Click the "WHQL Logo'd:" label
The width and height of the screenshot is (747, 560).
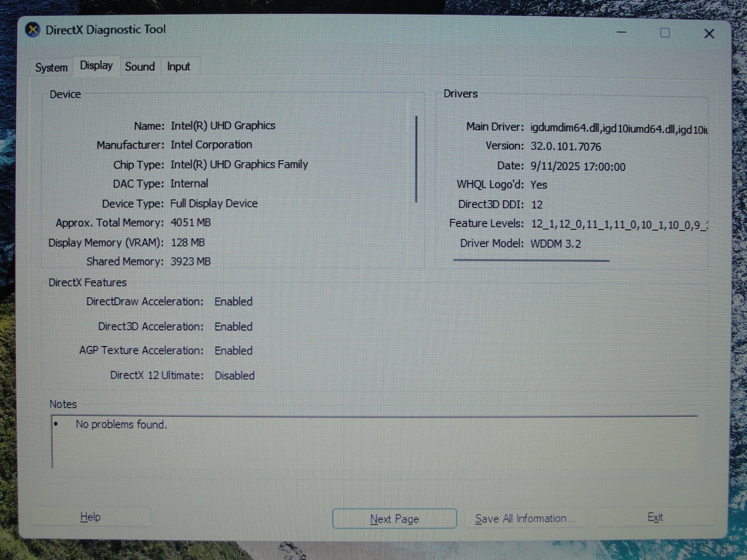[490, 184]
